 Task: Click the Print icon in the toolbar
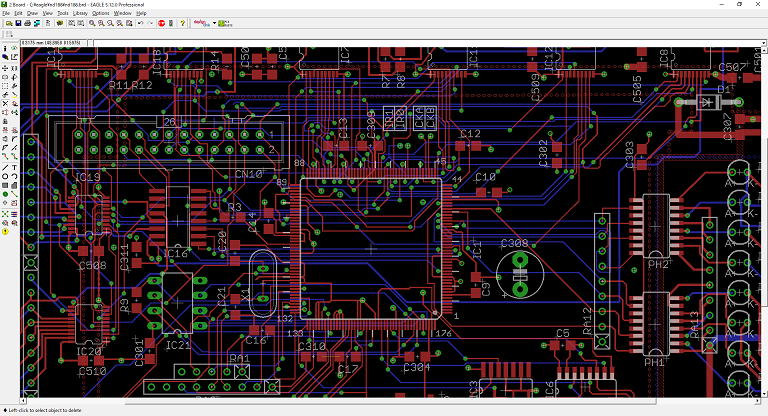(x=25, y=22)
